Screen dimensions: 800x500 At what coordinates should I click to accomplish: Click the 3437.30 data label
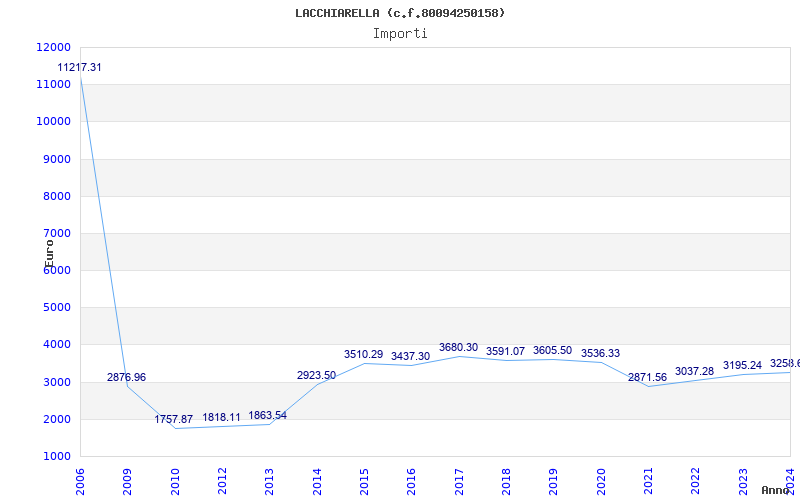click(411, 357)
